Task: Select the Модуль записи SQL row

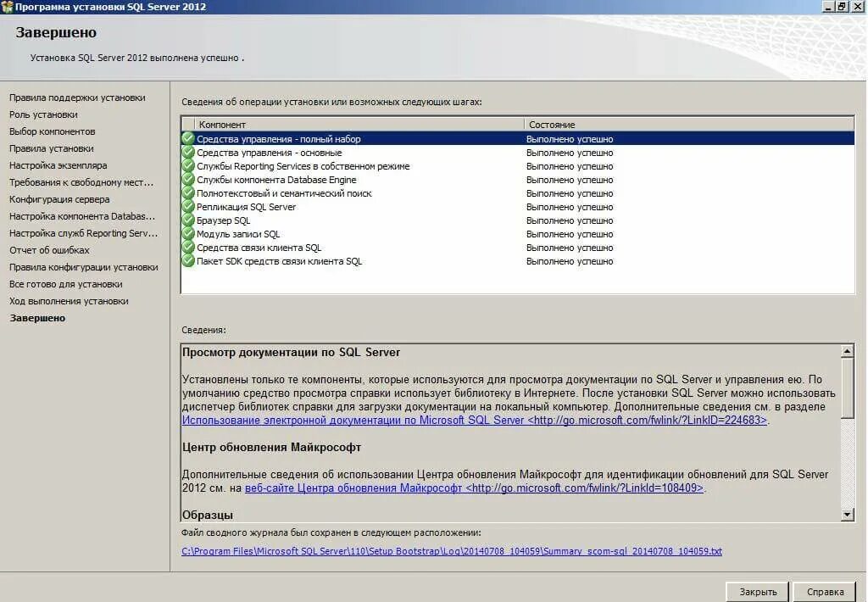Action: pos(518,234)
